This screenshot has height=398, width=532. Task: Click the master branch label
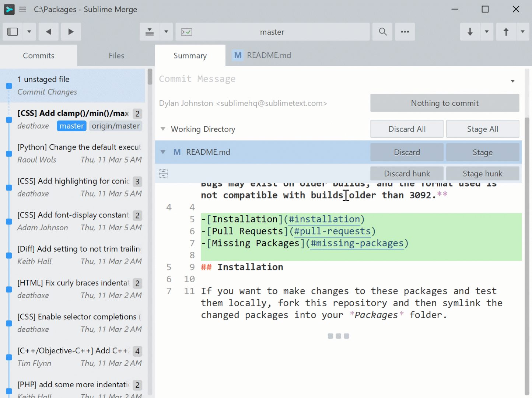71,126
